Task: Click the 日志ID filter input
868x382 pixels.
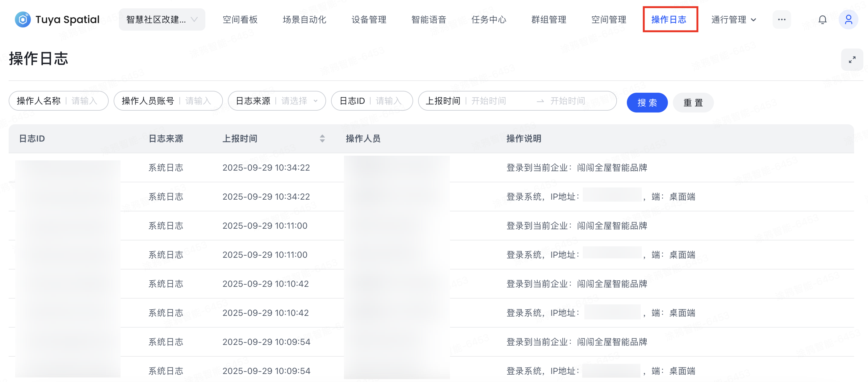Action: point(388,101)
